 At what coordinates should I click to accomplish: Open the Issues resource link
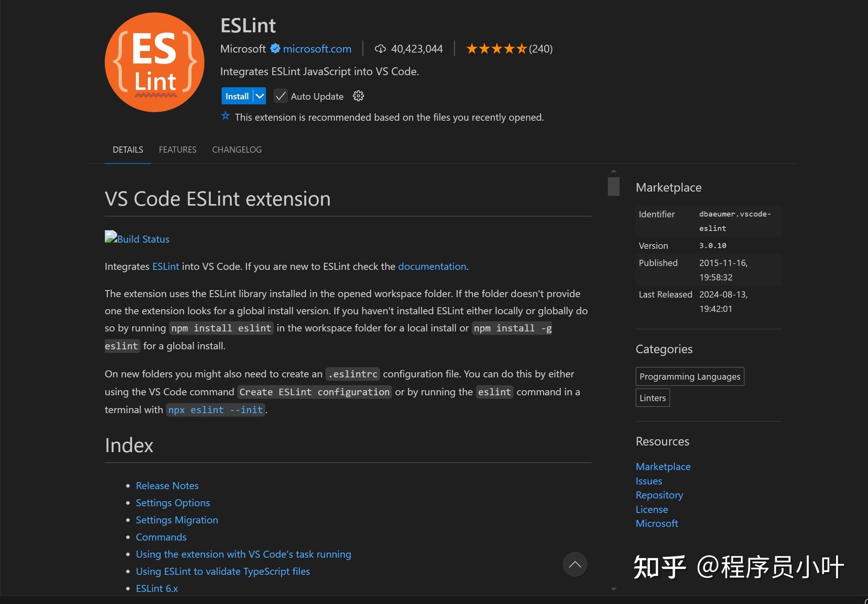[x=649, y=481]
